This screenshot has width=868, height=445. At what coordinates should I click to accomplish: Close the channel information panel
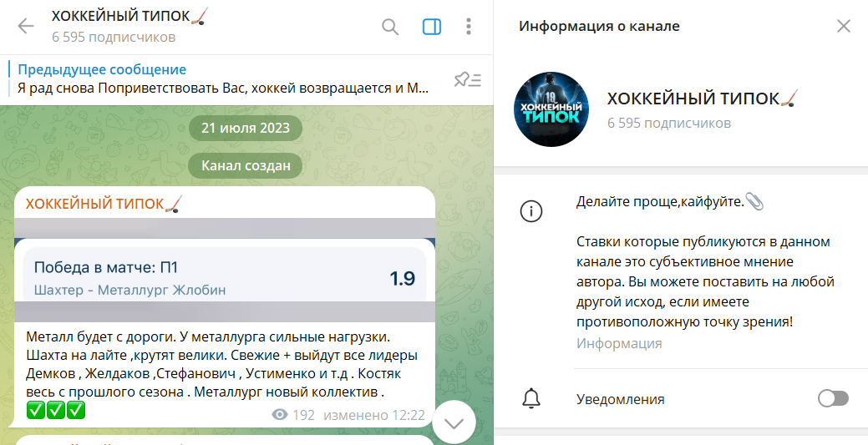844,26
